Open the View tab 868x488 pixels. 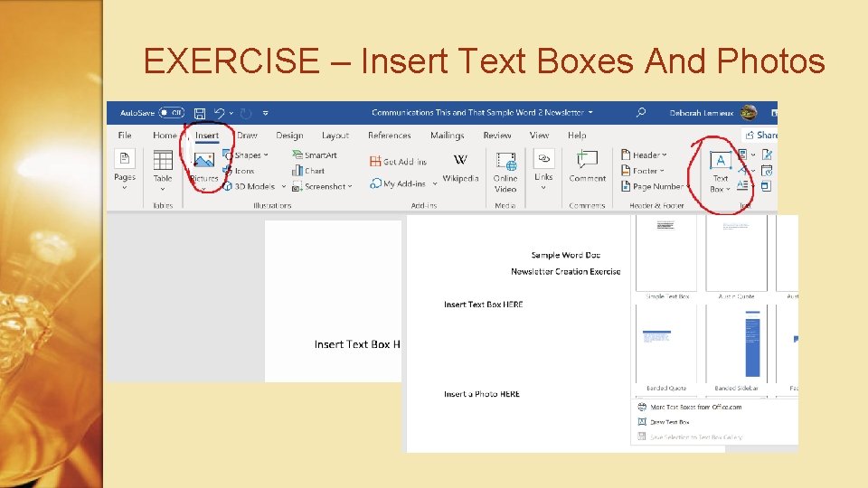click(x=539, y=135)
